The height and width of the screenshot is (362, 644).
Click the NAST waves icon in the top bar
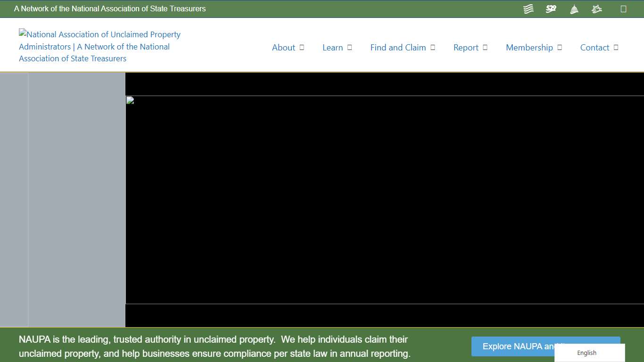click(x=528, y=8)
